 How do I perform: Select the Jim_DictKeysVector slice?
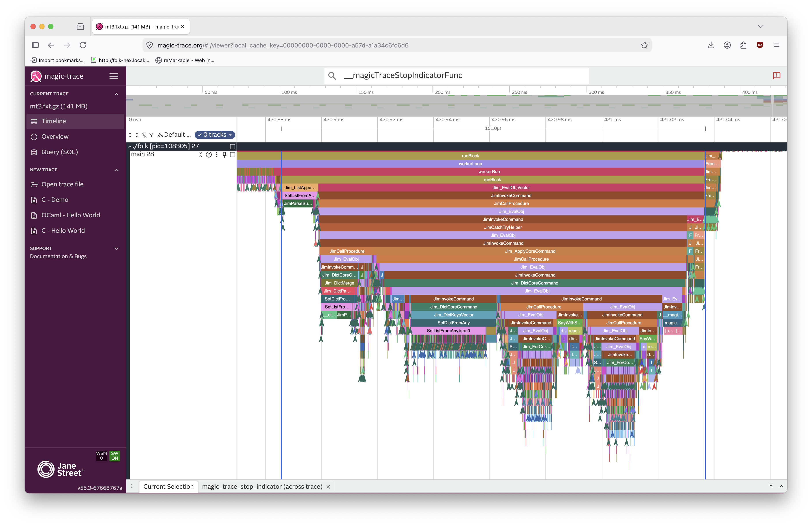(x=453, y=315)
